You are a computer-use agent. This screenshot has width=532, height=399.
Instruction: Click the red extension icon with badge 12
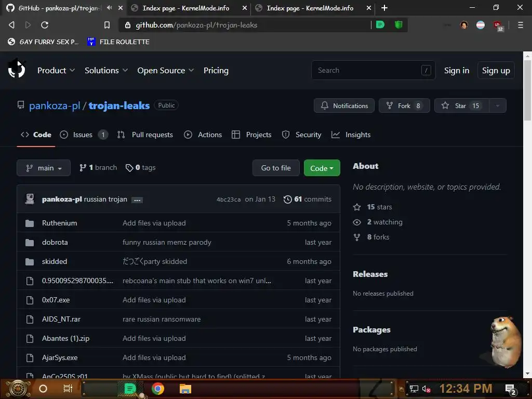point(498,26)
